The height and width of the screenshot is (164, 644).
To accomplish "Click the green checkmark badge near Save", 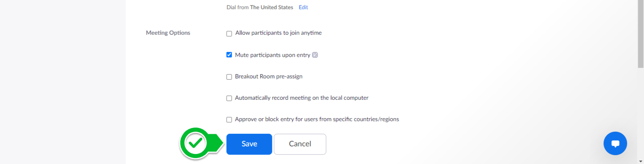I will [x=195, y=143].
